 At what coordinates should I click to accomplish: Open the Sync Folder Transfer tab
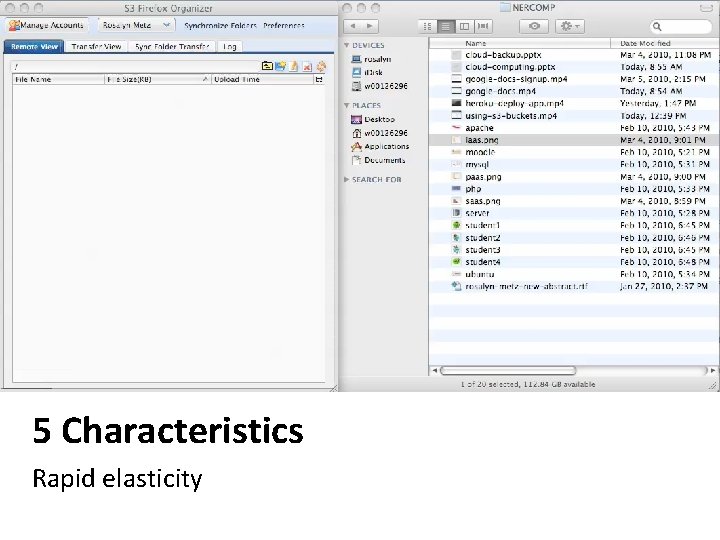click(172, 46)
